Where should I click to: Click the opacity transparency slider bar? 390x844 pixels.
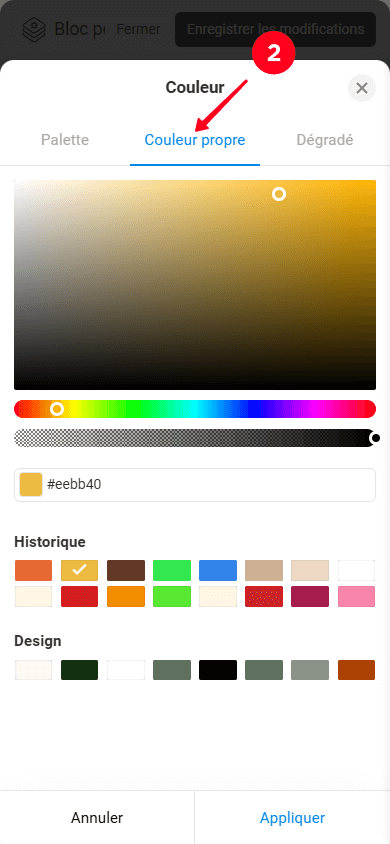(195, 438)
